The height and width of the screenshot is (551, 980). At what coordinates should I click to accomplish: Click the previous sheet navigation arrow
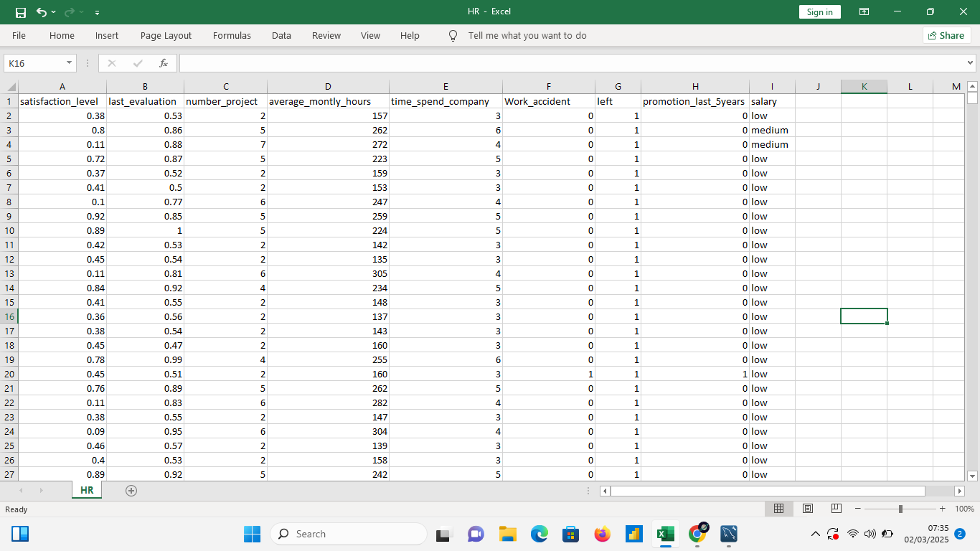[x=21, y=491]
